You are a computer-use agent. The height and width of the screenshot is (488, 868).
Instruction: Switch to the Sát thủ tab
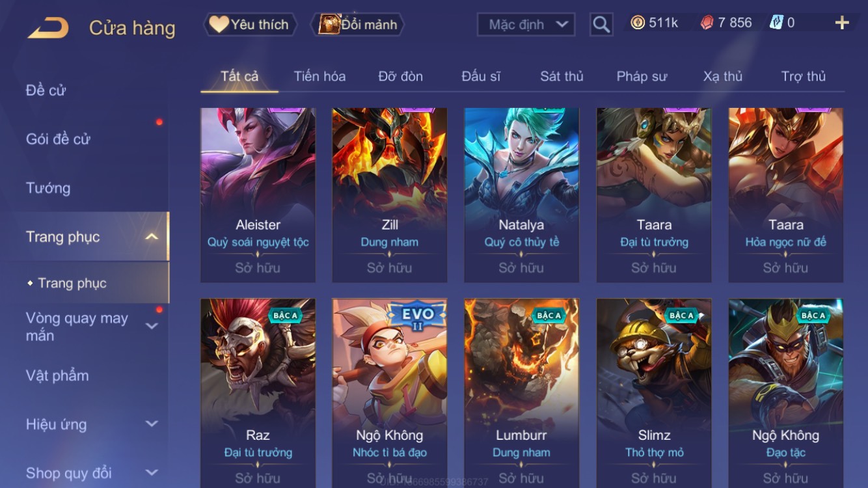tap(562, 76)
